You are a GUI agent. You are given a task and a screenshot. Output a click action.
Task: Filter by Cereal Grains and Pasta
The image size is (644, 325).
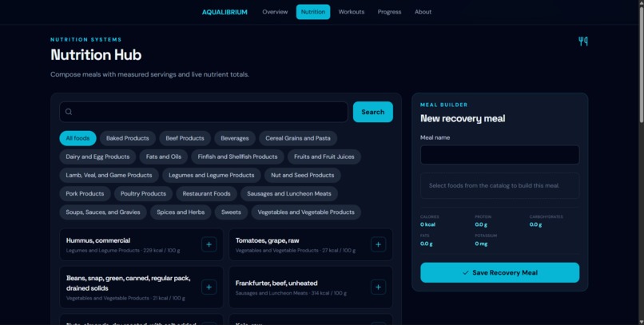point(298,138)
